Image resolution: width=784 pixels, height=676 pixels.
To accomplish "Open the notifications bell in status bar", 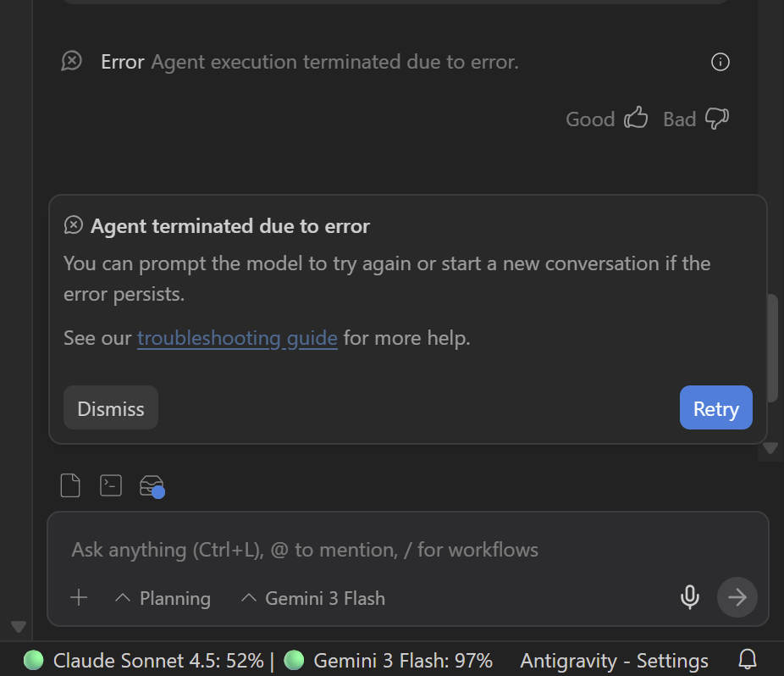I will tap(748, 660).
